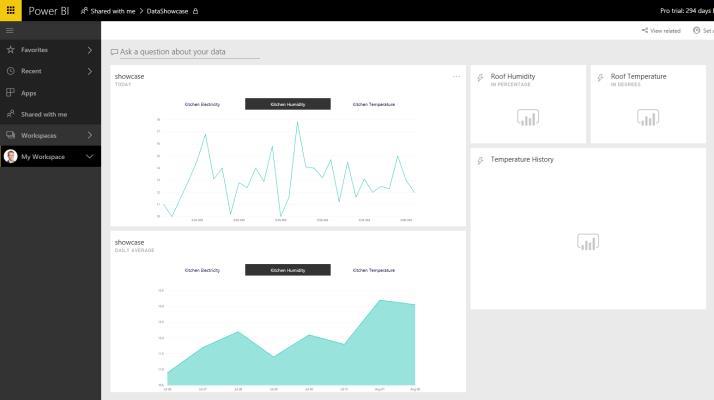Click the My Workspace user avatar
714x400 pixels.
point(10,156)
